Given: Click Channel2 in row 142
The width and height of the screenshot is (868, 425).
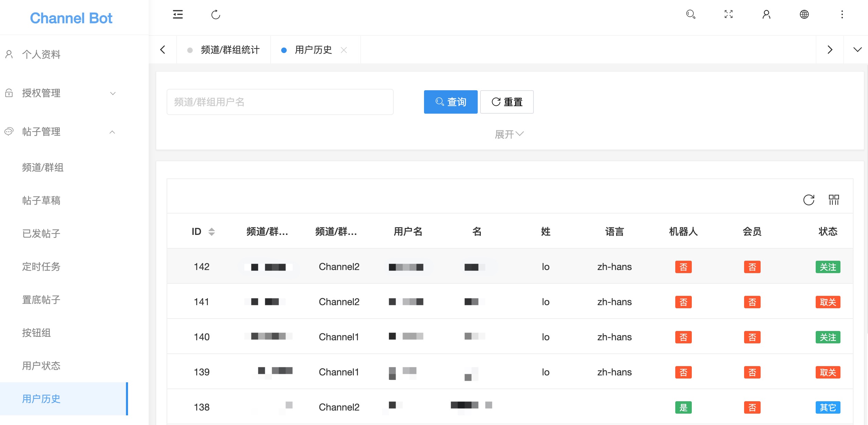Looking at the screenshot, I should click(x=339, y=267).
